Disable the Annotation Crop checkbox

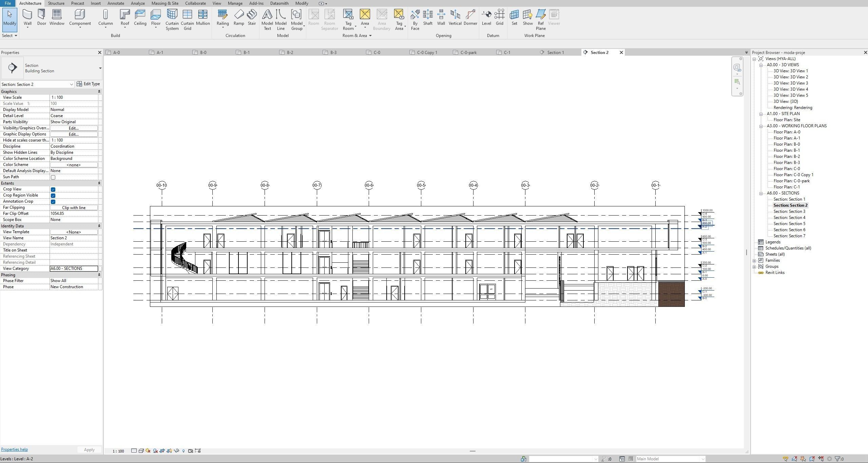pyautogui.click(x=53, y=202)
